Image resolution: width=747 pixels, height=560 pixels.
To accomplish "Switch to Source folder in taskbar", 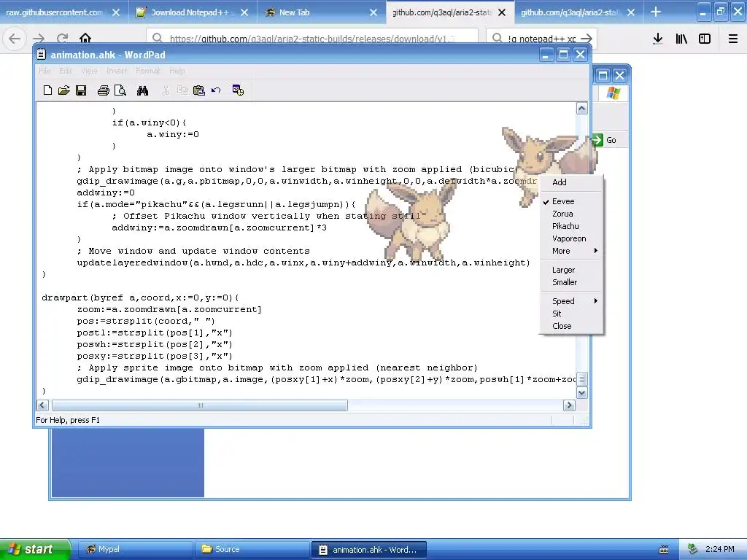I will tap(252, 550).
